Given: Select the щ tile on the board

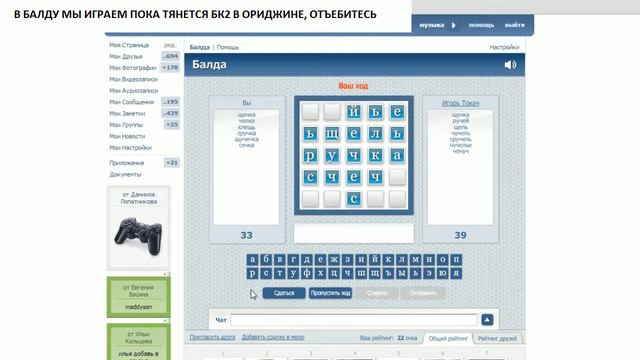Looking at the screenshot, I should [332, 133].
